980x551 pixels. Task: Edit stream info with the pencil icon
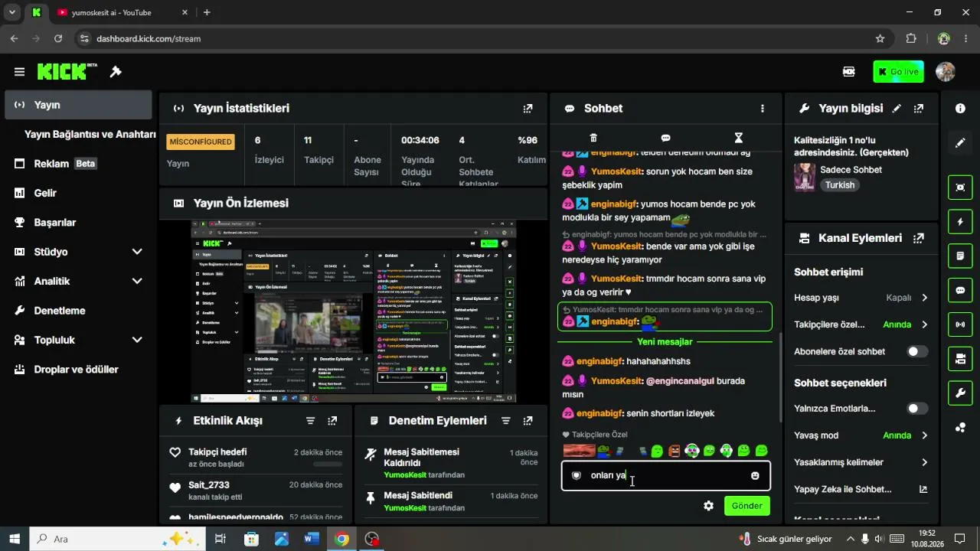click(x=897, y=109)
